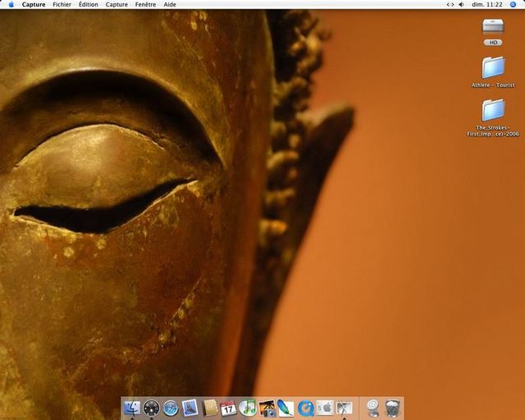Select the HD drive icon on desktop
Image resolution: width=525 pixels, height=420 pixels.
point(493,27)
